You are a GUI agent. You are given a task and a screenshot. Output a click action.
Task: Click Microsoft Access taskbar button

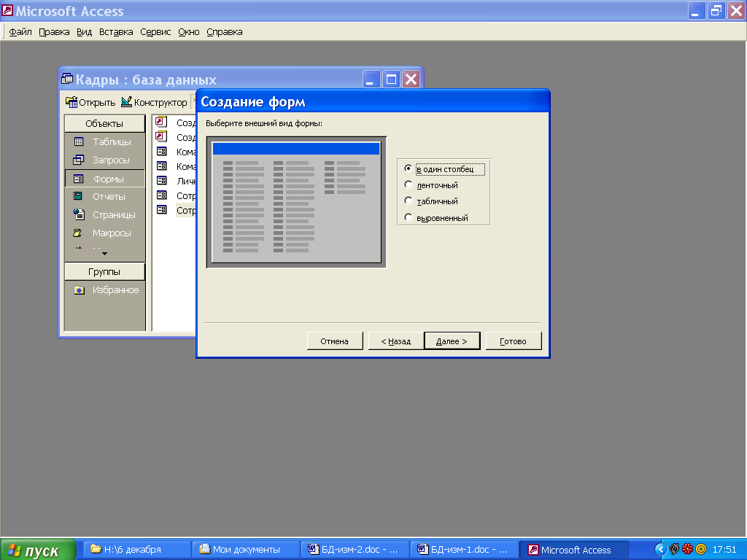click(x=574, y=550)
